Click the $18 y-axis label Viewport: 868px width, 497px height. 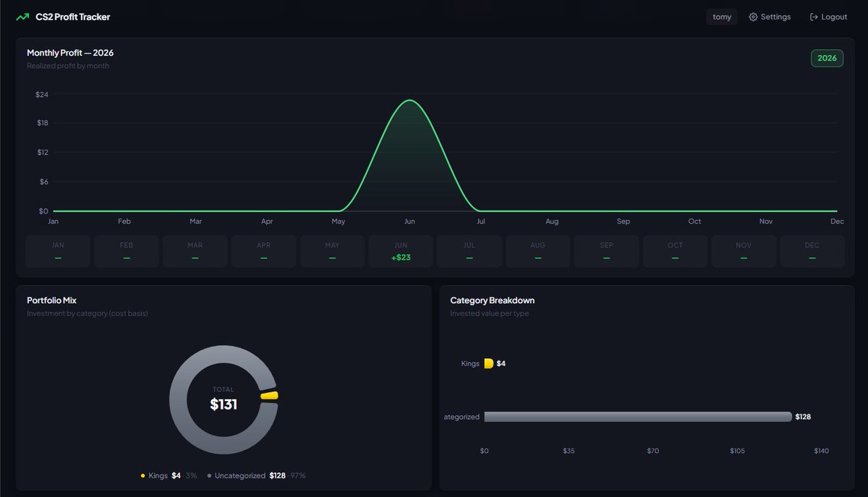coord(42,123)
